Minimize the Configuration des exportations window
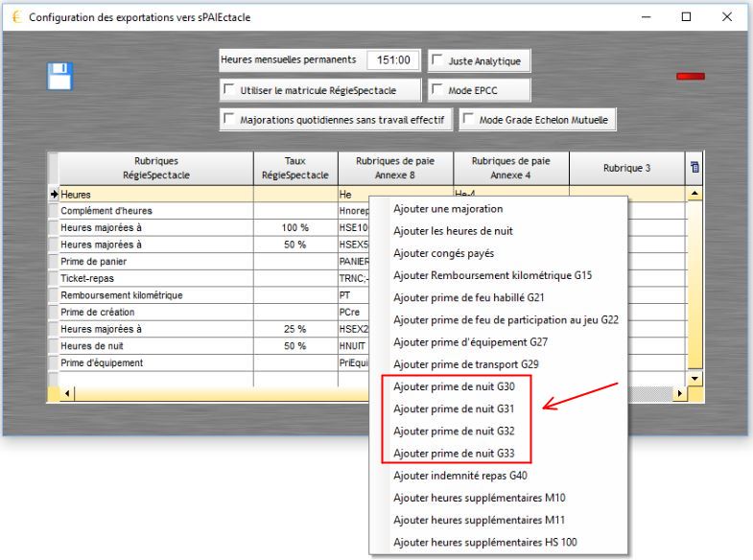Image resolution: width=753 pixels, height=560 pixels. 647,17
